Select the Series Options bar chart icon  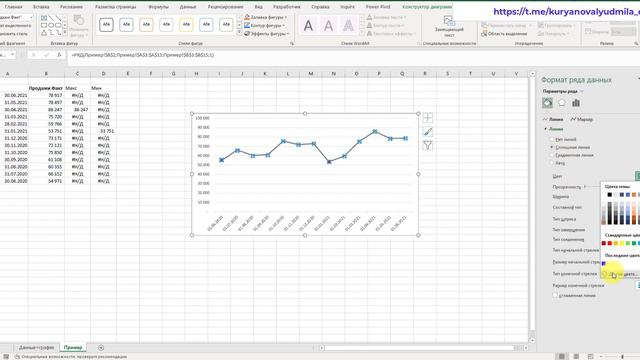(576, 103)
